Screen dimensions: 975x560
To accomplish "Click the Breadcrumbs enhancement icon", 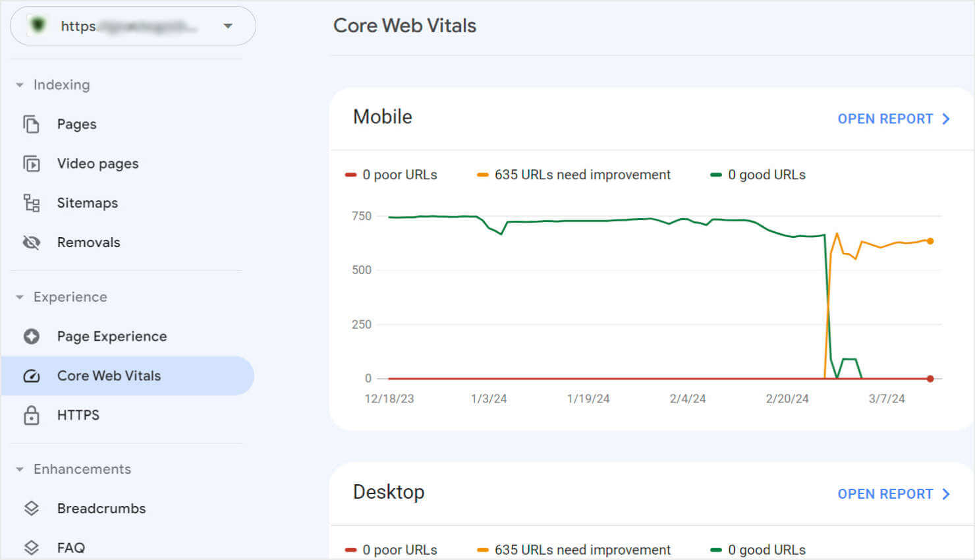I will click(31, 508).
